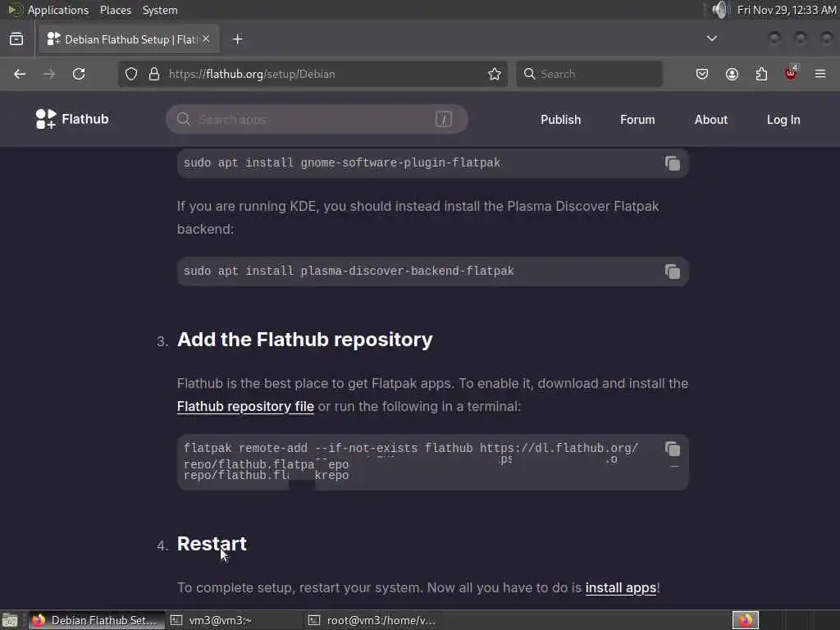
Task: Download the Flathub repository file
Action: [x=245, y=407]
